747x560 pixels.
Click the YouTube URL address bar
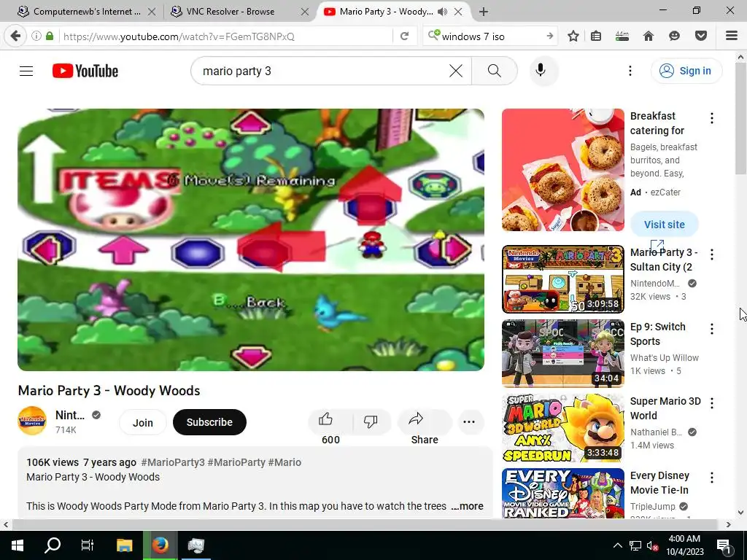click(224, 36)
